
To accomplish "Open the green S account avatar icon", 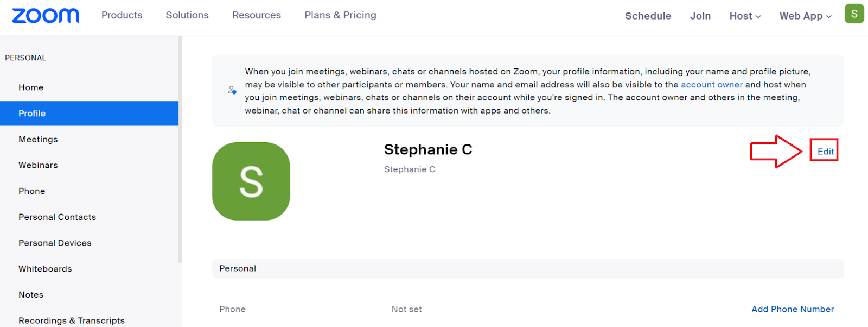I will pos(854,14).
